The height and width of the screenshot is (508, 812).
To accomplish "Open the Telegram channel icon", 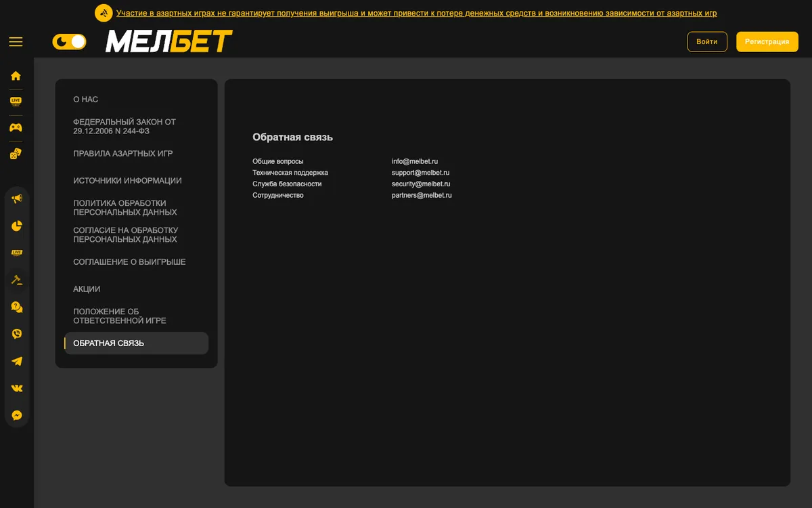I will [17, 361].
